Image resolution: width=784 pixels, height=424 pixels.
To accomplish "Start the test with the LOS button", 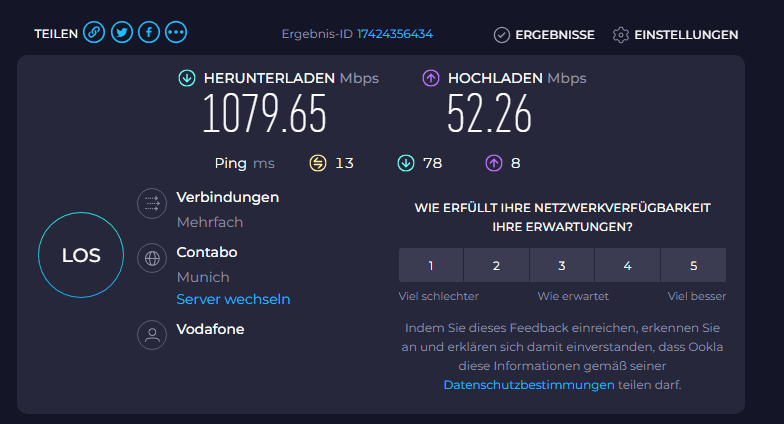I will point(81,255).
